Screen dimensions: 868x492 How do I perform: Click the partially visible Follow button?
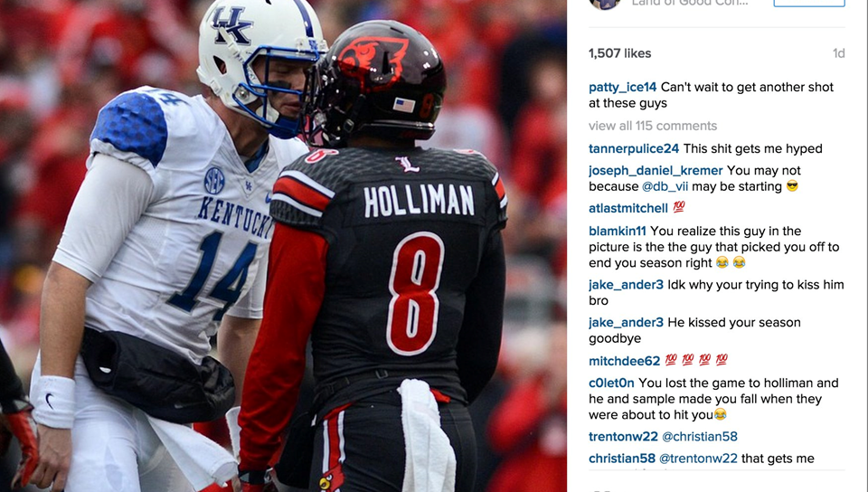(x=808, y=3)
